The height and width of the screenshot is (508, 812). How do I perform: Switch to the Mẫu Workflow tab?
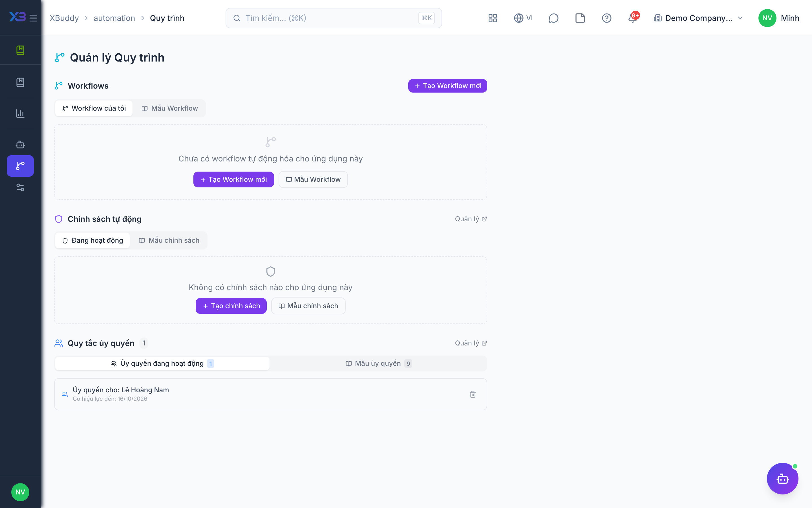point(169,108)
